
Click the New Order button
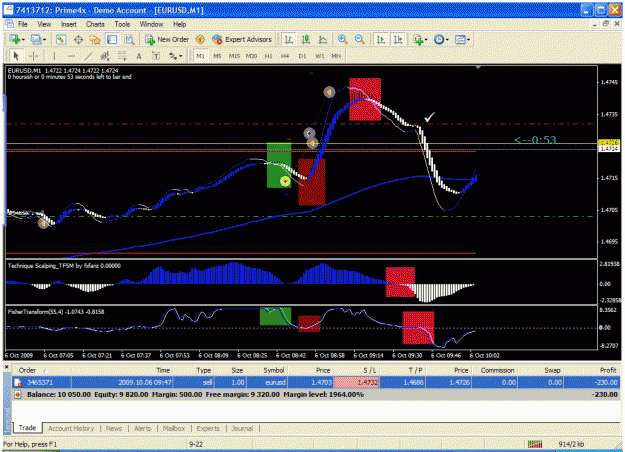click(167, 39)
